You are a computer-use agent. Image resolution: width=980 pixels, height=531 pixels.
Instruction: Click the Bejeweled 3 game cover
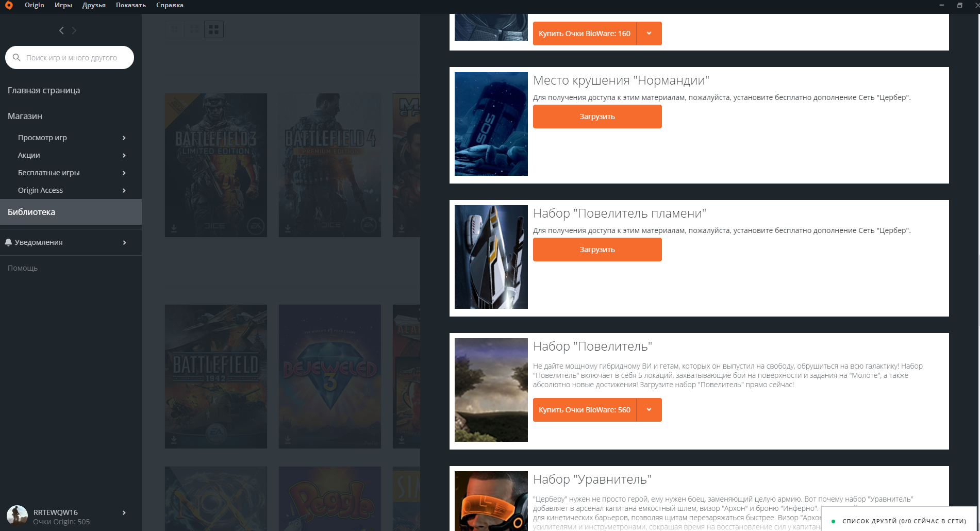(330, 376)
